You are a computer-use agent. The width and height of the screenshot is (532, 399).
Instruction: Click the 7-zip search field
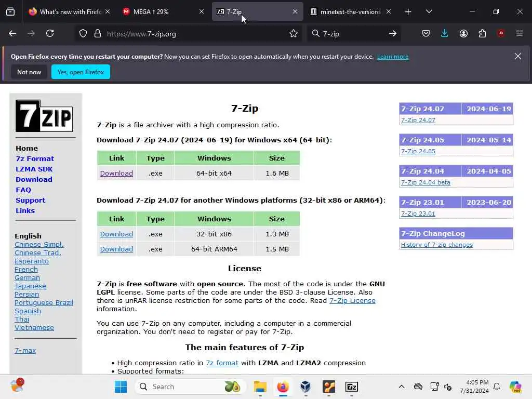pos(353,34)
